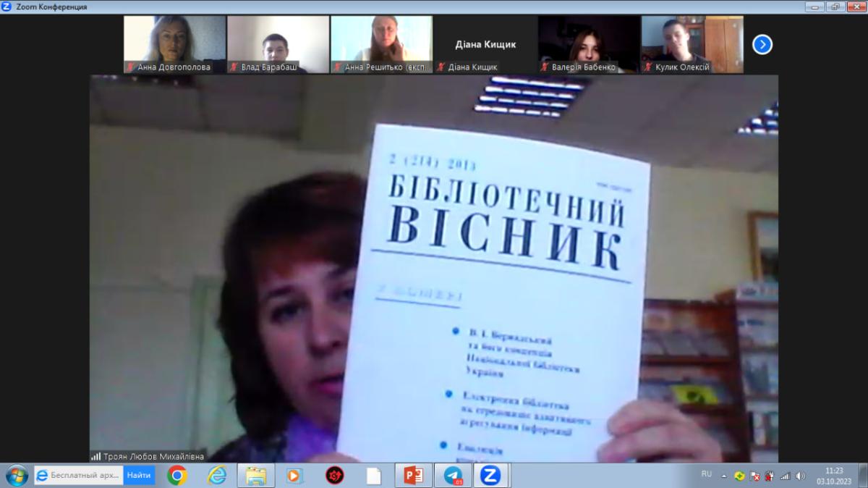
Task: Select Анна Довгополова video thumbnail
Action: coord(174,44)
